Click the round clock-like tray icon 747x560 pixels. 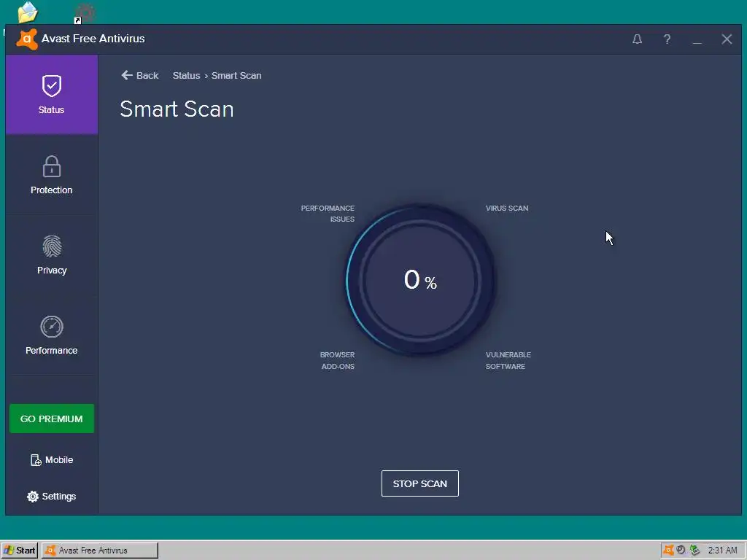point(681,550)
